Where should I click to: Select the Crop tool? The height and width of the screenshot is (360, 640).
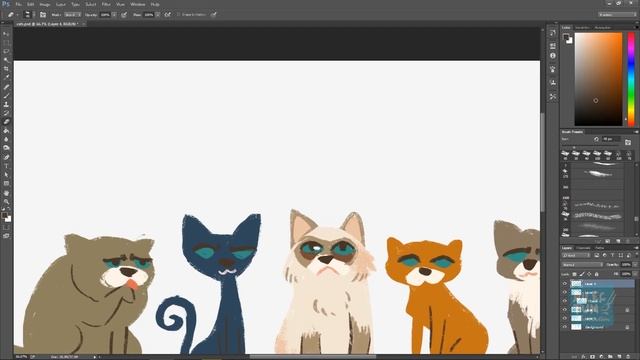click(x=6, y=69)
